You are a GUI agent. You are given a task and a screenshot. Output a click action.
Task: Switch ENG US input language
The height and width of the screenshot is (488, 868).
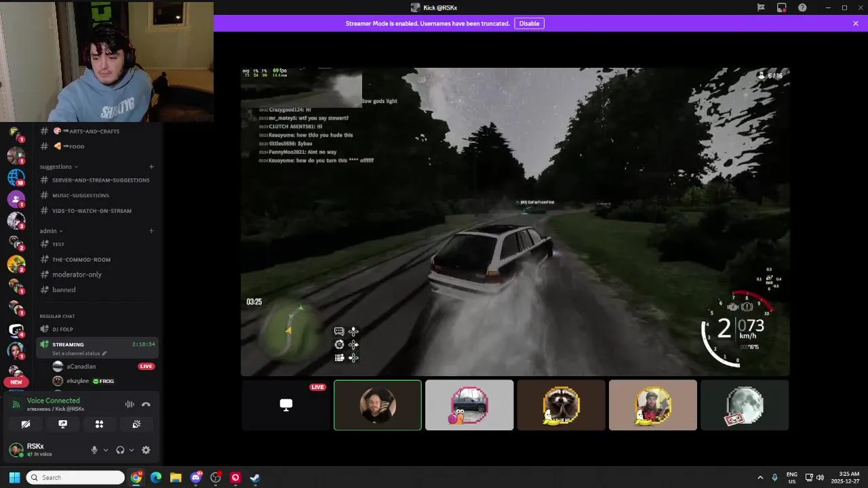792,478
